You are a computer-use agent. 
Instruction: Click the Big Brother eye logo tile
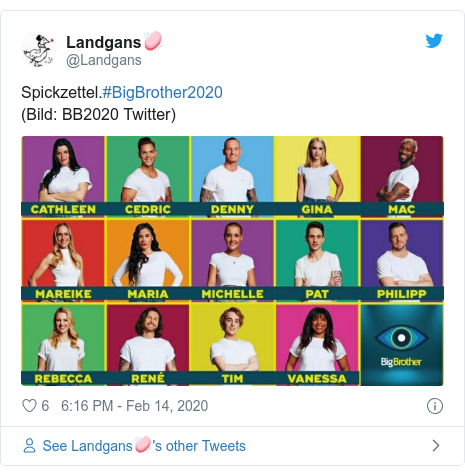pos(402,345)
